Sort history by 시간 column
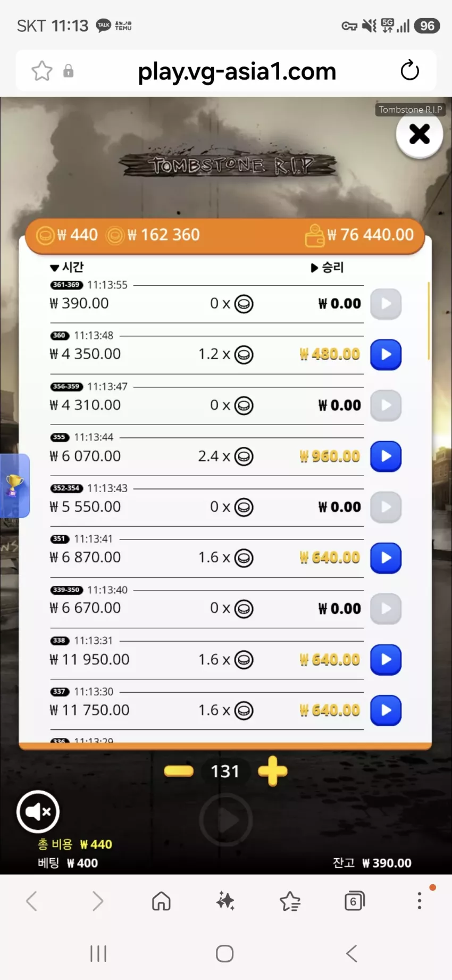 pos(67,267)
